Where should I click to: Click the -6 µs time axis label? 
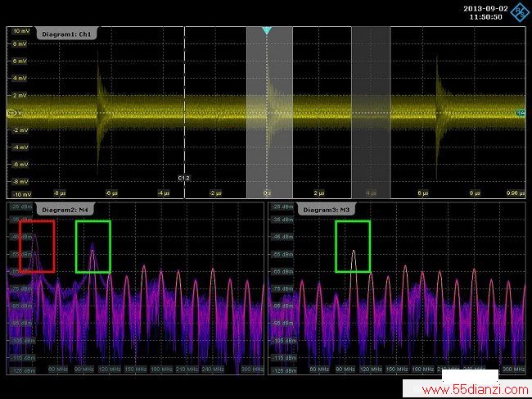point(111,193)
